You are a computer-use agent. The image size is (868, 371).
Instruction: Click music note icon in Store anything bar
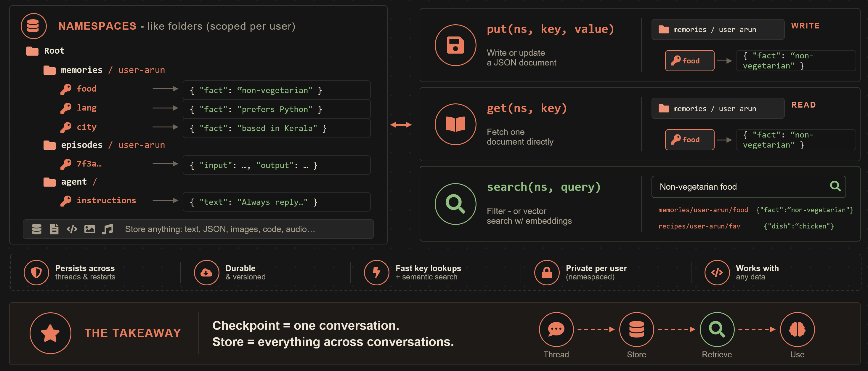coord(108,229)
